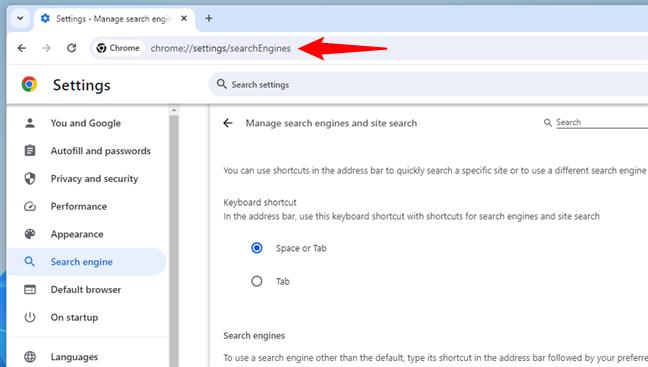648x367 pixels.
Task: Open a new browser tab
Action: pos(209,18)
